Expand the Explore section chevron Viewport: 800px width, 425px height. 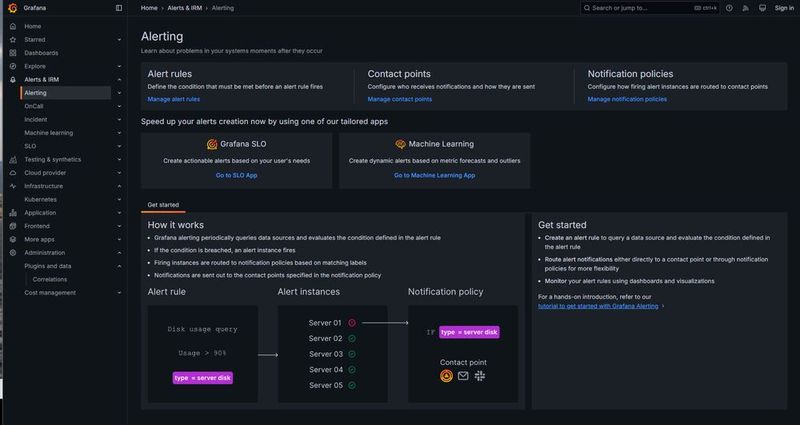pyautogui.click(x=119, y=66)
